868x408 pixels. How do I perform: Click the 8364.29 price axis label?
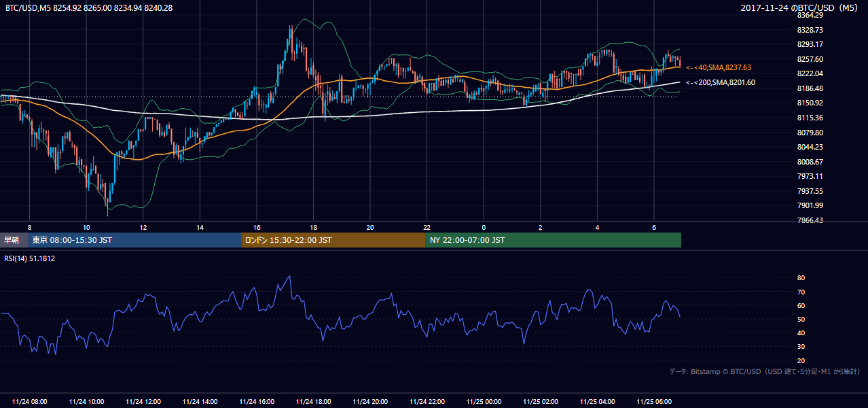pos(810,15)
